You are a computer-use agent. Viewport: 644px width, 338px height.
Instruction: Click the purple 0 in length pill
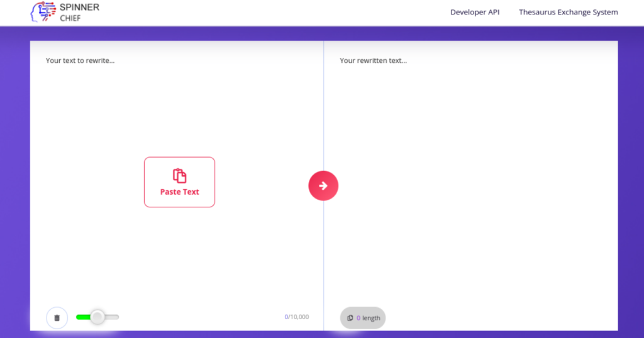(x=358, y=318)
